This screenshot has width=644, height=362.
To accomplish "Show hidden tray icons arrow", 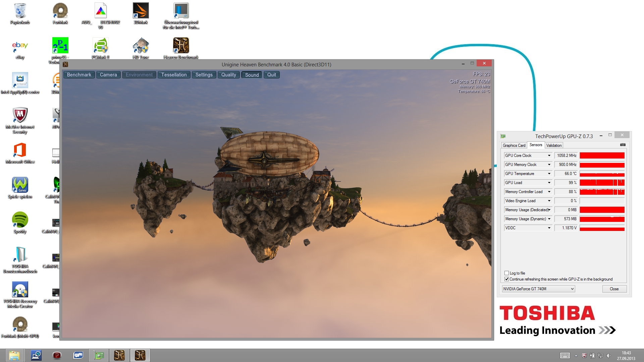I will coord(576,355).
